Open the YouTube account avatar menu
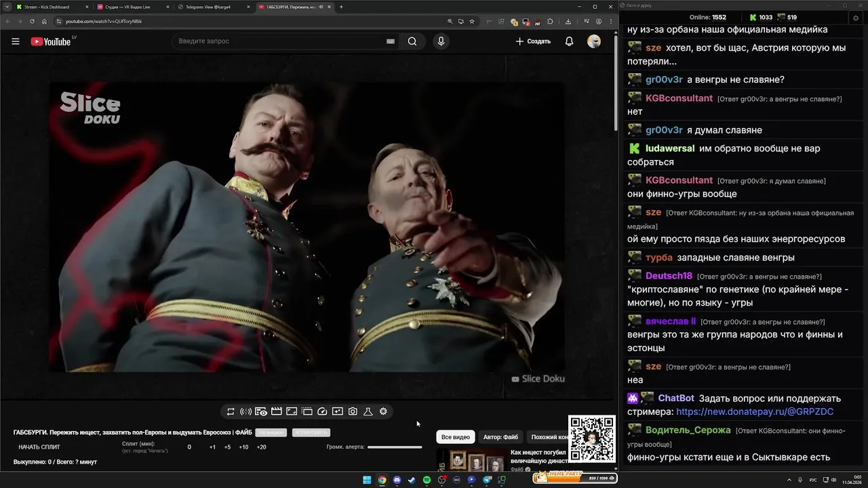 pyautogui.click(x=594, y=41)
